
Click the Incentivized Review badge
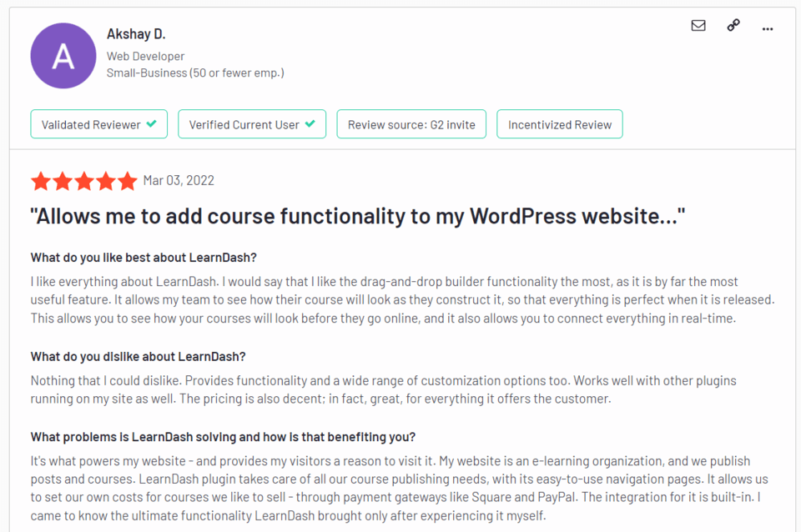pyautogui.click(x=560, y=123)
